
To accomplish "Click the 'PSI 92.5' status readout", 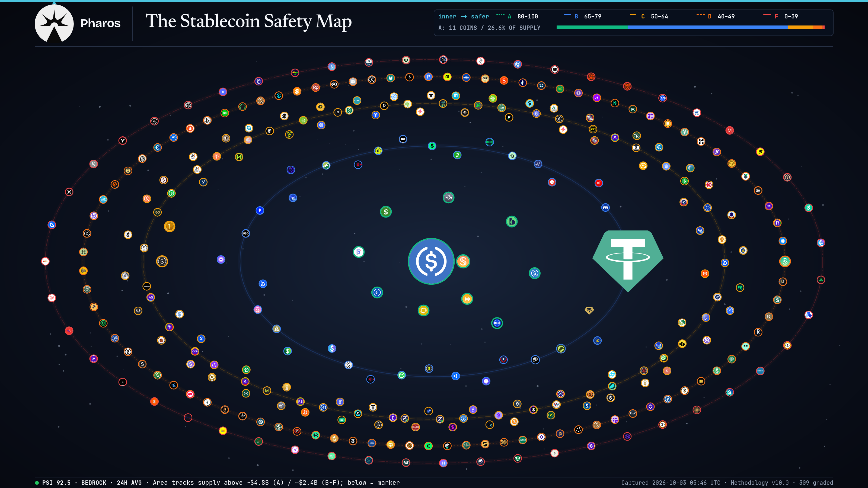I will tap(56, 483).
